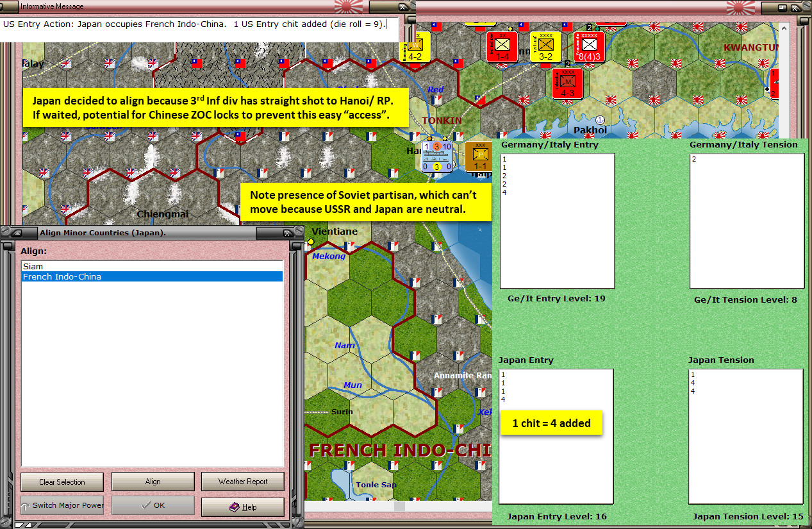The image size is (812, 529).
Task: Select Siam in the Align list
Action: [152, 266]
